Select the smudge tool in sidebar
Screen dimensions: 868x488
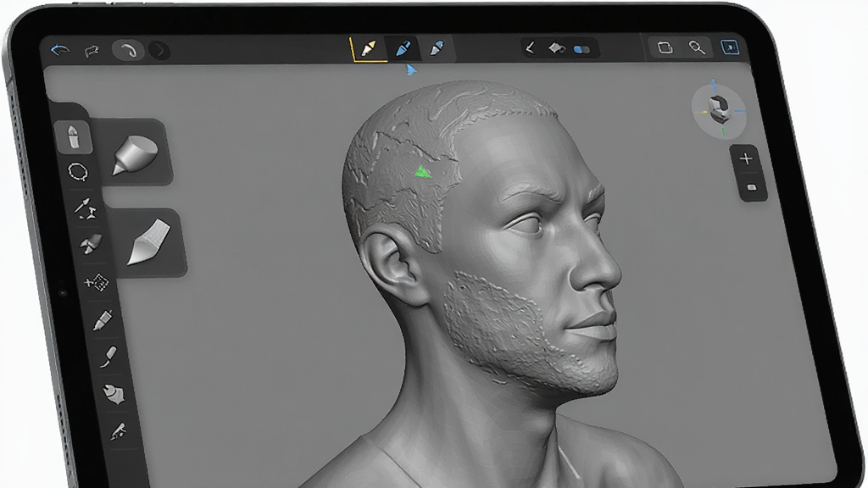click(91, 243)
